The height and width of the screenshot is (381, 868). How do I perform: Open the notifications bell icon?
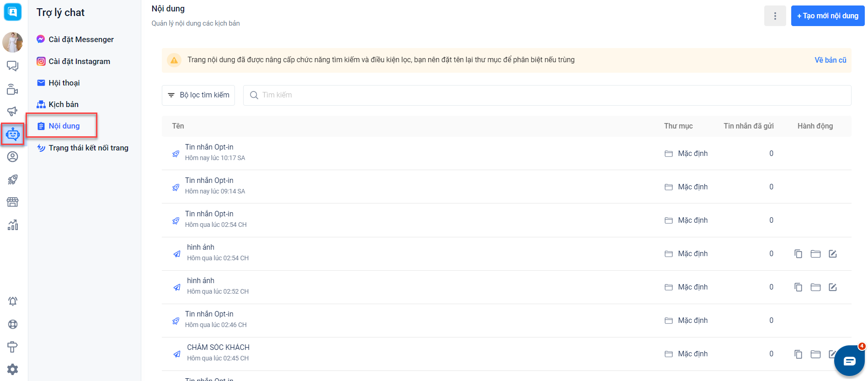(13, 301)
